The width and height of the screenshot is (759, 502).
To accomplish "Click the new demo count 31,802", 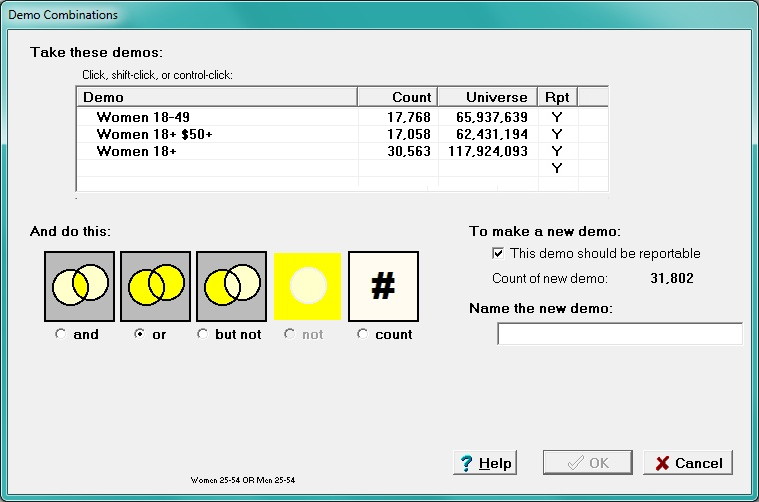I will point(672,278).
